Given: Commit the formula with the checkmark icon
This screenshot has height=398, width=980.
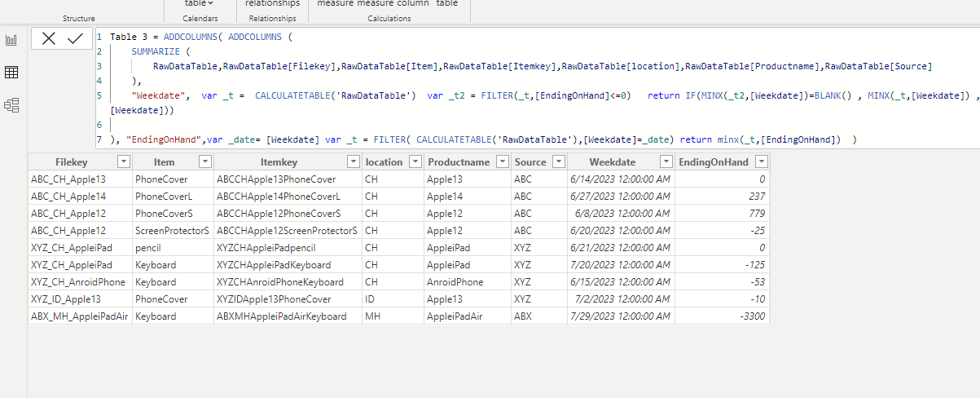Looking at the screenshot, I should point(76,38).
